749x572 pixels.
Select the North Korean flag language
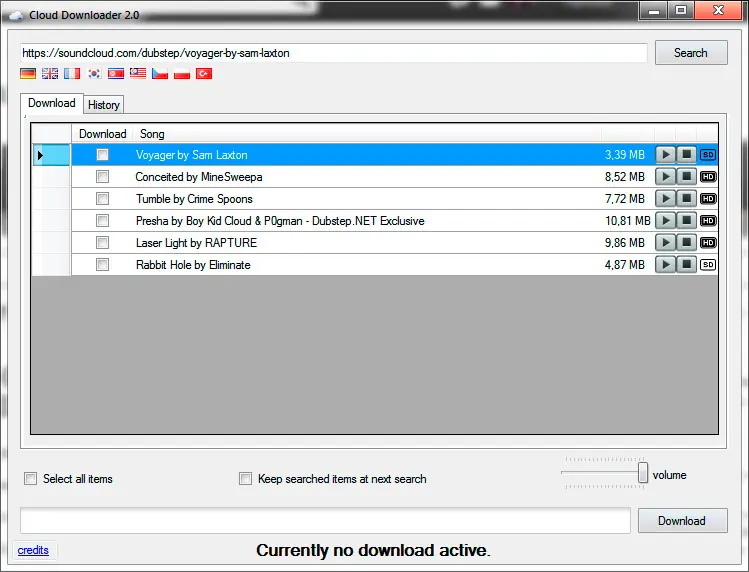coord(116,74)
